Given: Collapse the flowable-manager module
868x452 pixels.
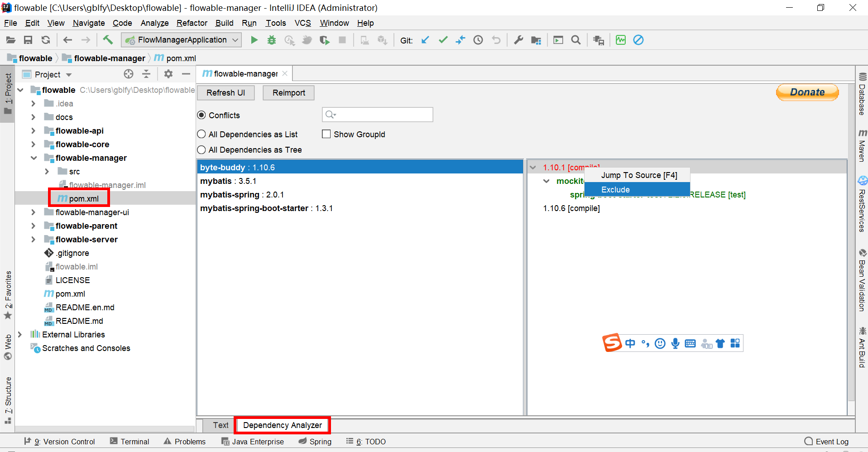Looking at the screenshot, I should tap(34, 158).
